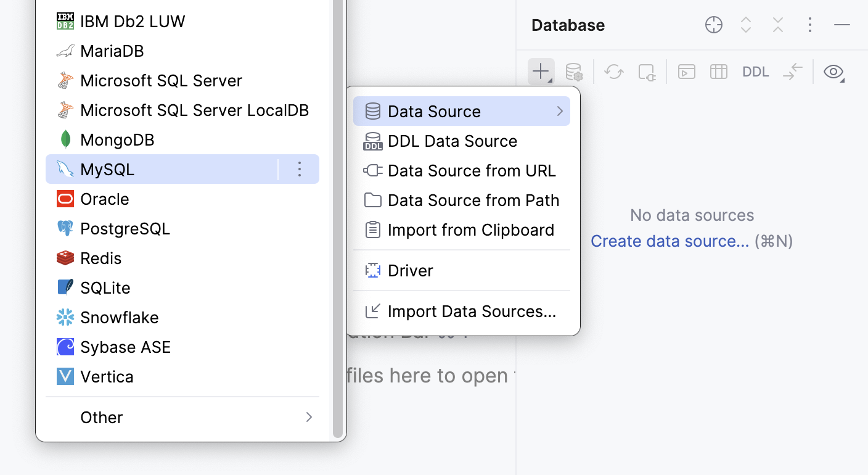
Task: Select DDL Data Source from the menu
Action: [452, 141]
